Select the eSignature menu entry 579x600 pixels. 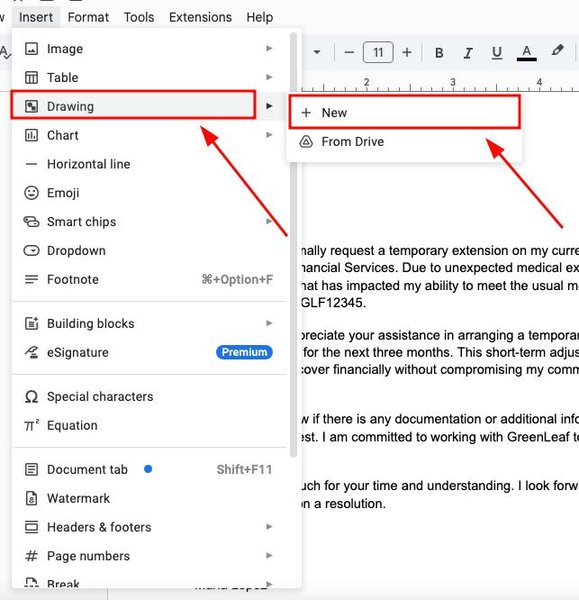[150, 352]
